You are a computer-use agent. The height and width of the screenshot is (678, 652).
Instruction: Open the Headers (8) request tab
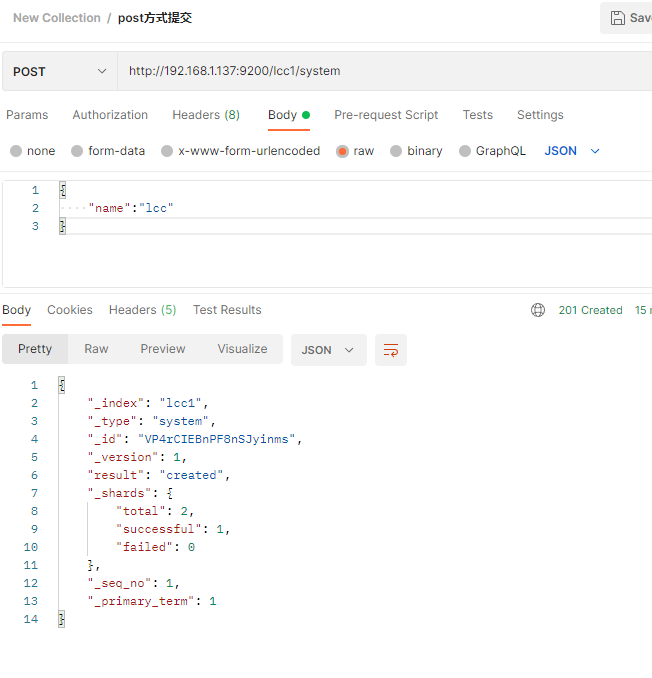click(206, 115)
